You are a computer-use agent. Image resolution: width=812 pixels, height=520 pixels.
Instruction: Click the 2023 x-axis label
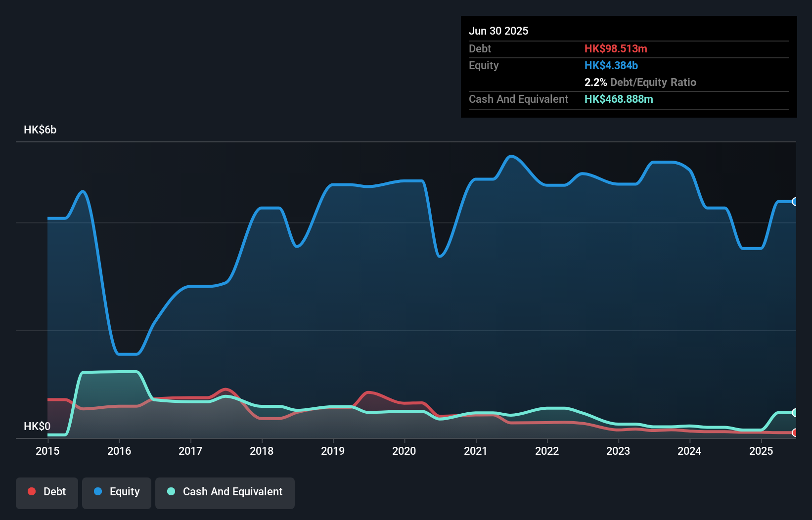[618, 451]
